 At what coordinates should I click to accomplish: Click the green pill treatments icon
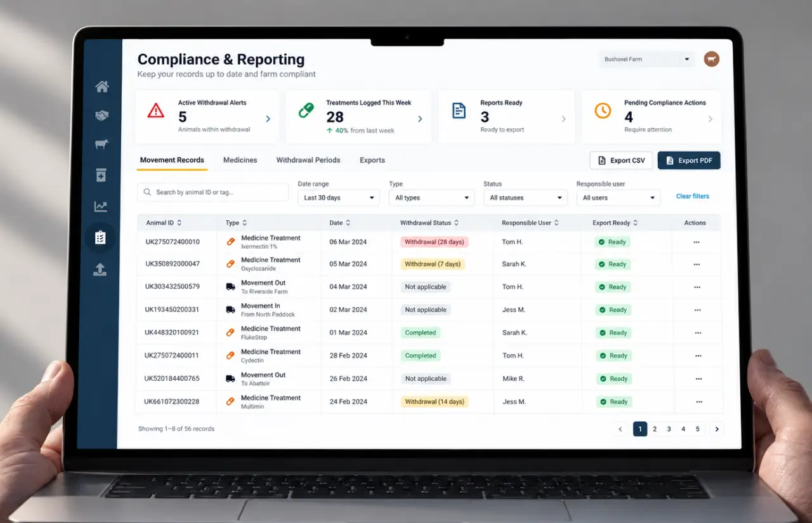coord(306,110)
